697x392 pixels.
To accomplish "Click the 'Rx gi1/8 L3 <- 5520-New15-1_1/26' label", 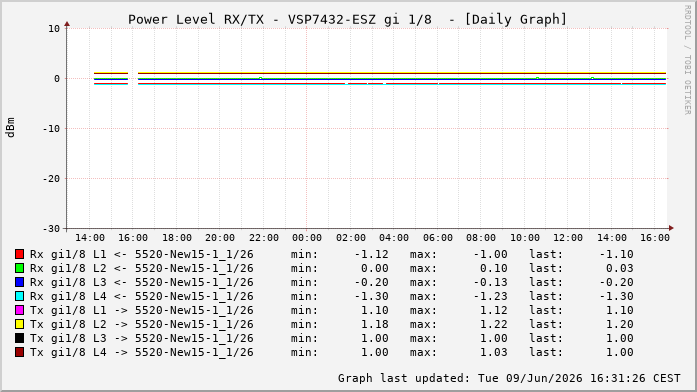I will tap(141, 283).
